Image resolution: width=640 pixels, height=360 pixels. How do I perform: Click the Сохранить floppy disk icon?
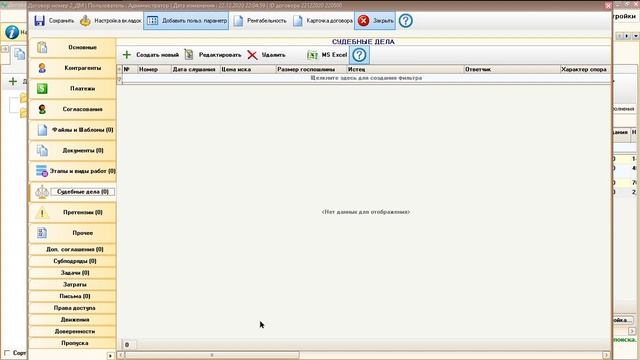pyautogui.click(x=40, y=20)
